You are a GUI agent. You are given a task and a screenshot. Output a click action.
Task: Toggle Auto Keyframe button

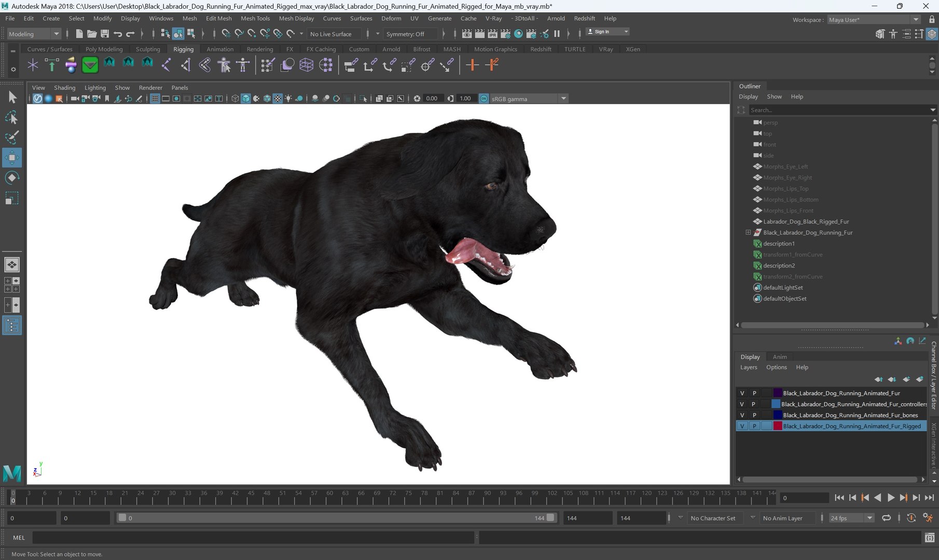[x=911, y=517]
